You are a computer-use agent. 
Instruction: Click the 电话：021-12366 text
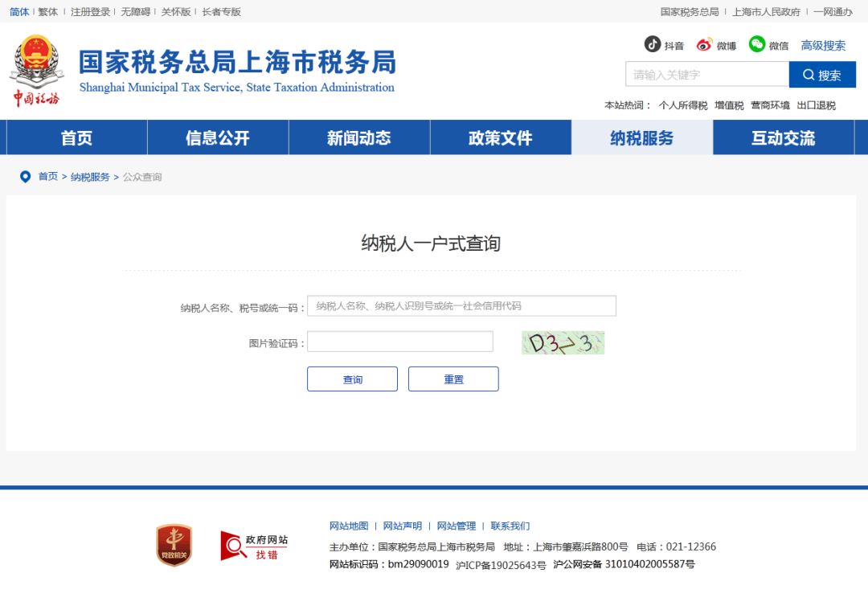point(676,547)
